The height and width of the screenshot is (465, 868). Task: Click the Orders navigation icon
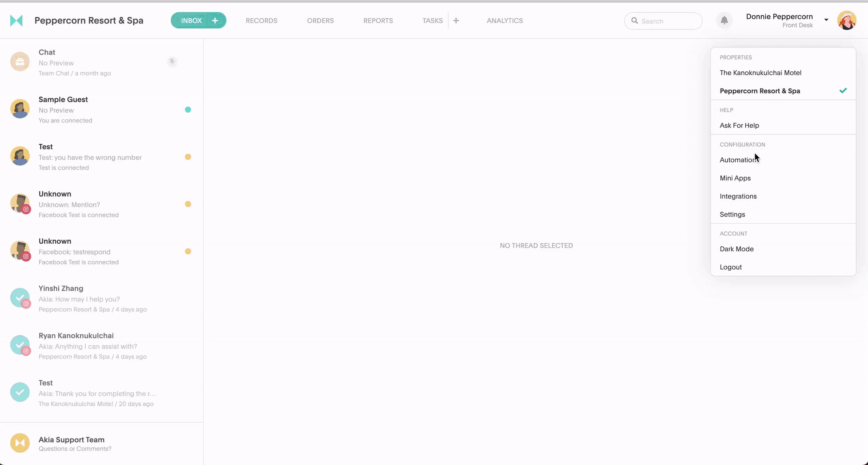coord(320,20)
